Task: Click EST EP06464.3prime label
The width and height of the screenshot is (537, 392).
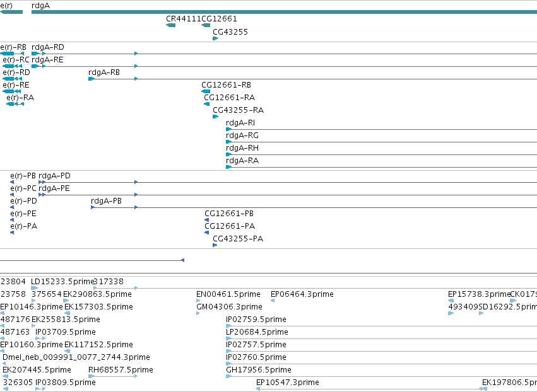Action: (302, 294)
